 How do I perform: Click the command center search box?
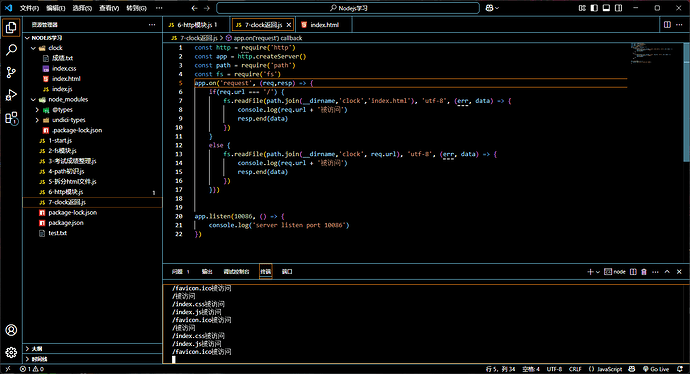348,8
